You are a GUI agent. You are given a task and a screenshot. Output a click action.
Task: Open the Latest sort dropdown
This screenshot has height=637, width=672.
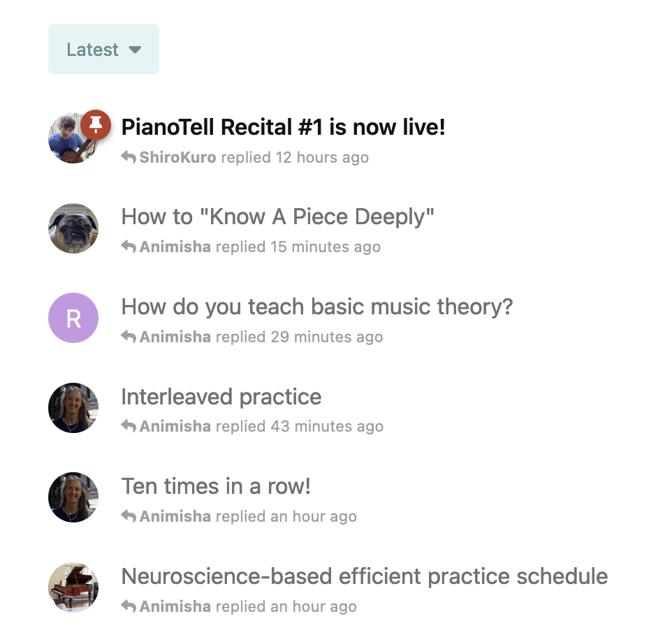coord(103,50)
